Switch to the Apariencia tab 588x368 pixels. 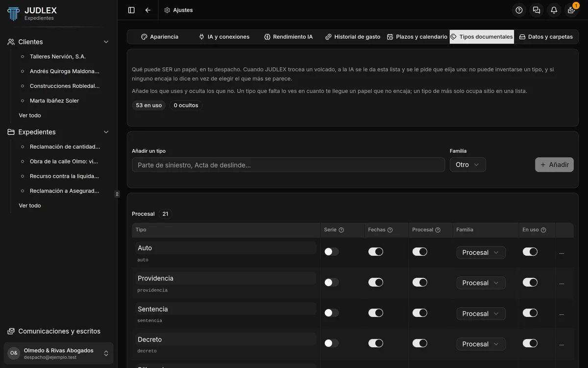(x=159, y=37)
